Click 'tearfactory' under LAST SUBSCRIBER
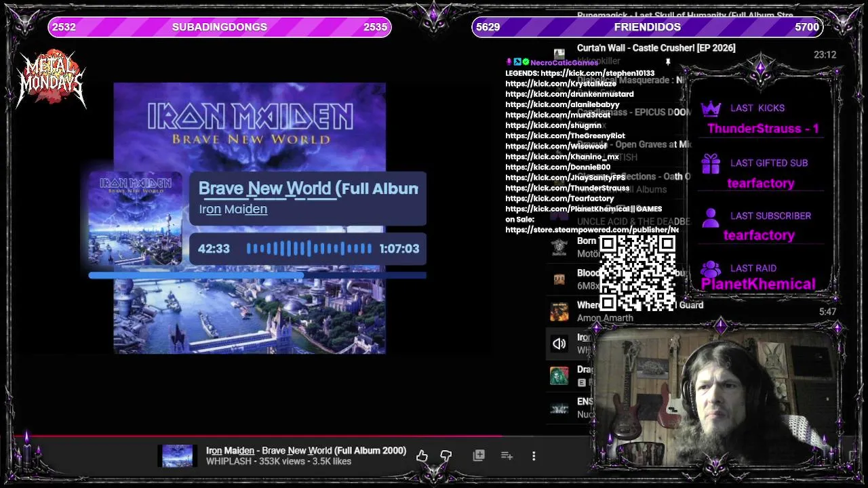 pyautogui.click(x=759, y=235)
